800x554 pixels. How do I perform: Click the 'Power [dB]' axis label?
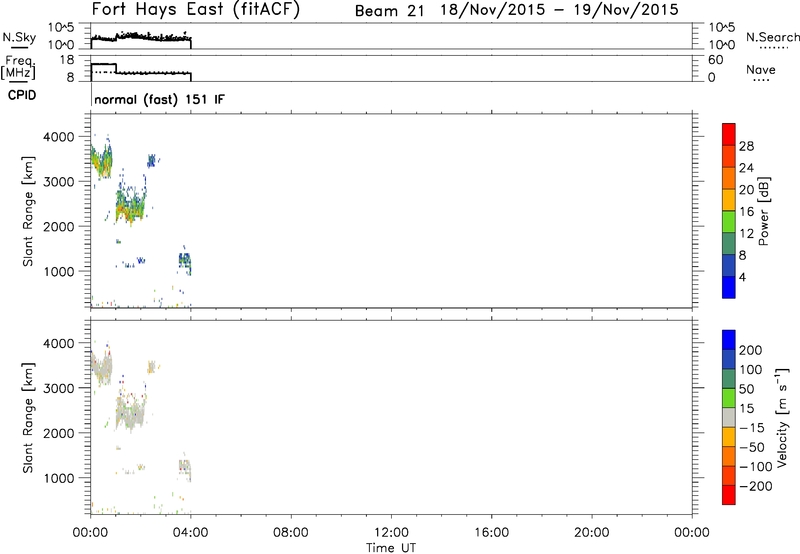(764, 211)
